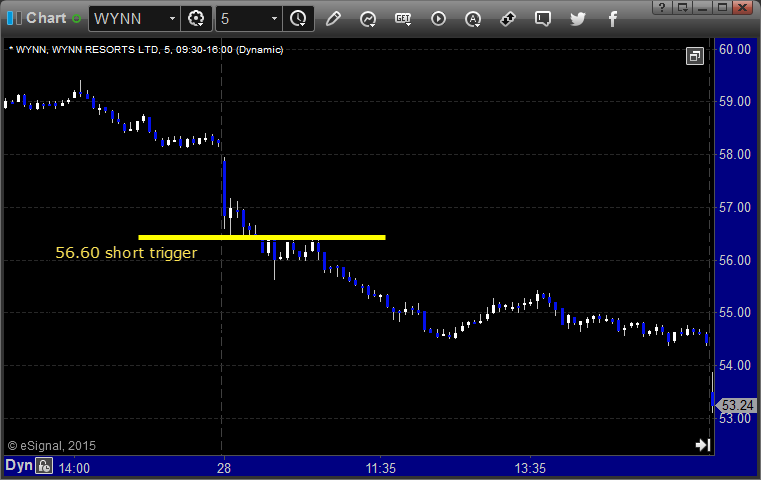Click the 59.00 price axis label
Viewport: 761px width, 480px height.
(735, 101)
